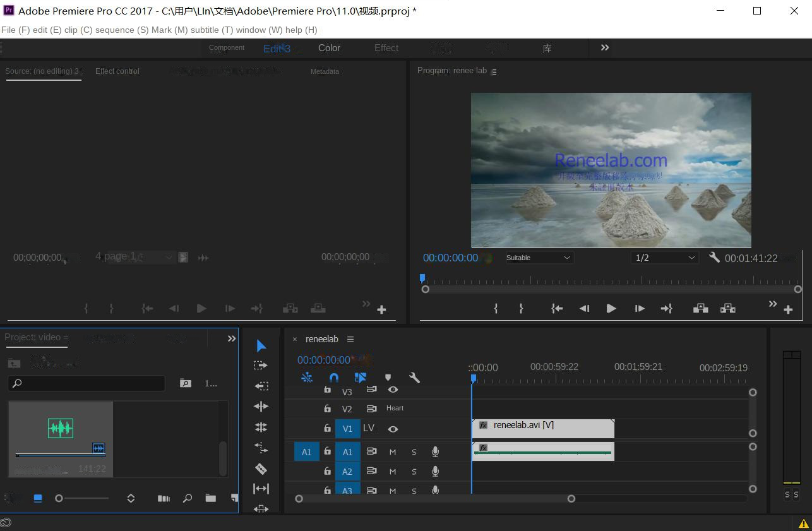Toggle visibility of the V1 track
The image size is (812, 531).
393,428
